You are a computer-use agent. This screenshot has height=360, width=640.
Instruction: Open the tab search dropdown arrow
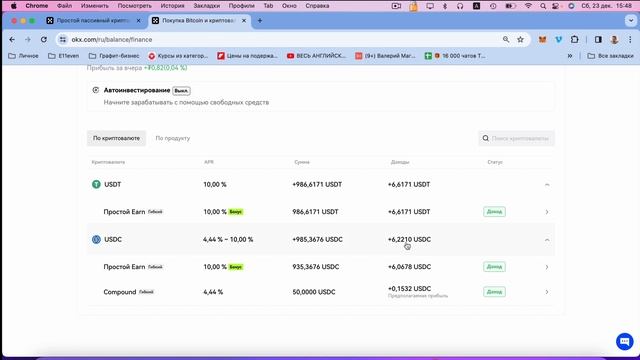(x=631, y=20)
